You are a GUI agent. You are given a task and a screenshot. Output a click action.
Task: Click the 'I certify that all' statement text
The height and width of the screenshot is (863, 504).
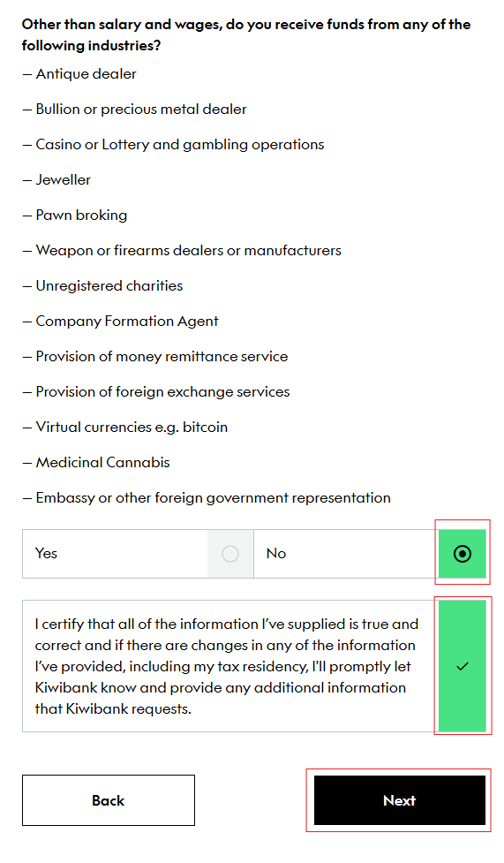tap(227, 666)
